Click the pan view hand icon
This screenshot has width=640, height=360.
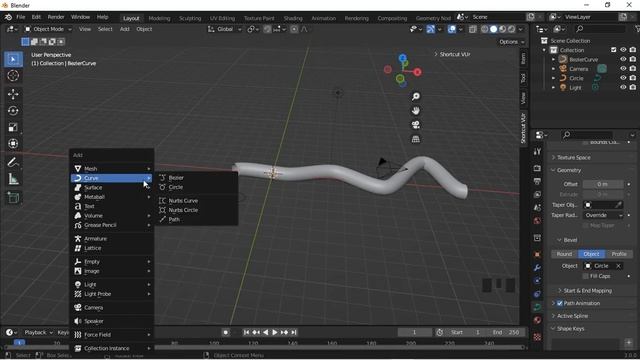point(416,111)
